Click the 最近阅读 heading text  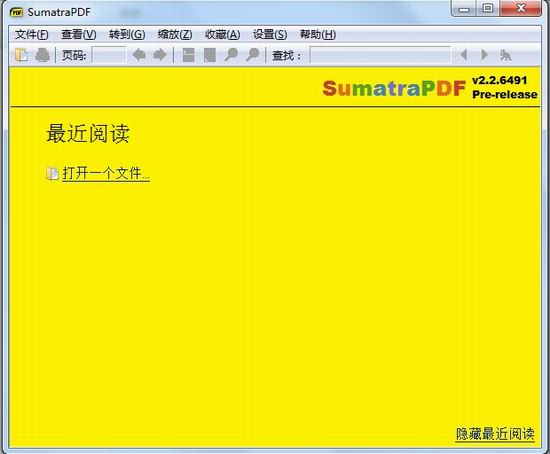pos(88,133)
